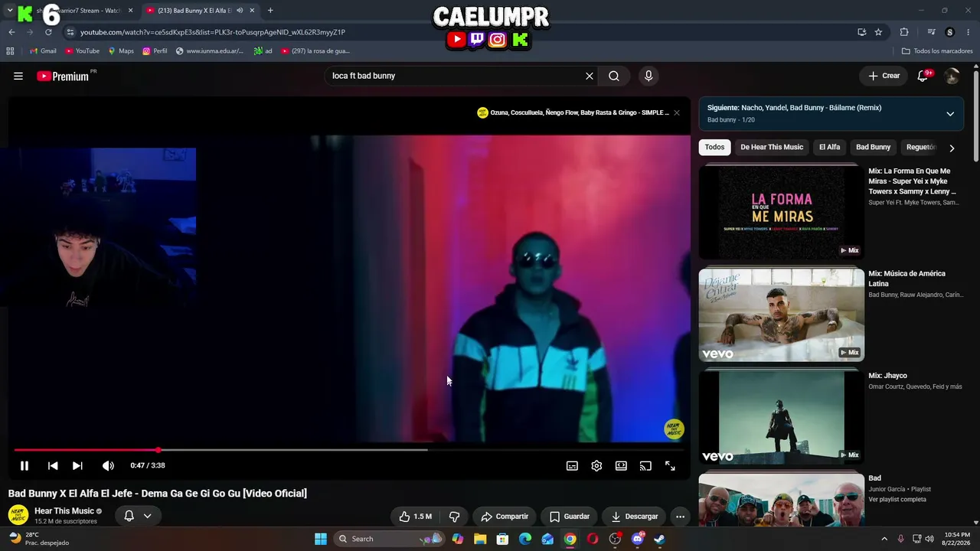Go back in browser history
The height and width of the screenshot is (551, 980).
click(x=11, y=32)
